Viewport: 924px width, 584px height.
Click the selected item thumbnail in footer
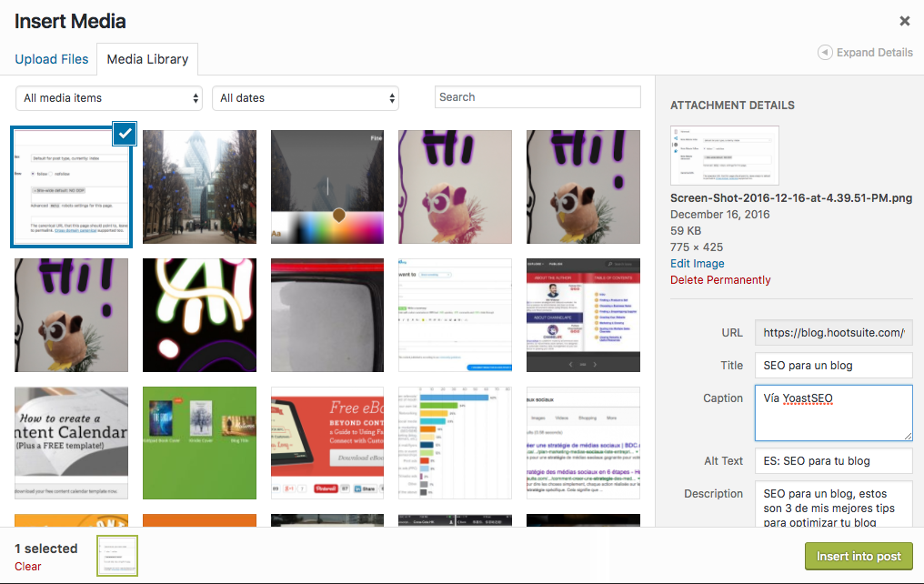pyautogui.click(x=117, y=556)
